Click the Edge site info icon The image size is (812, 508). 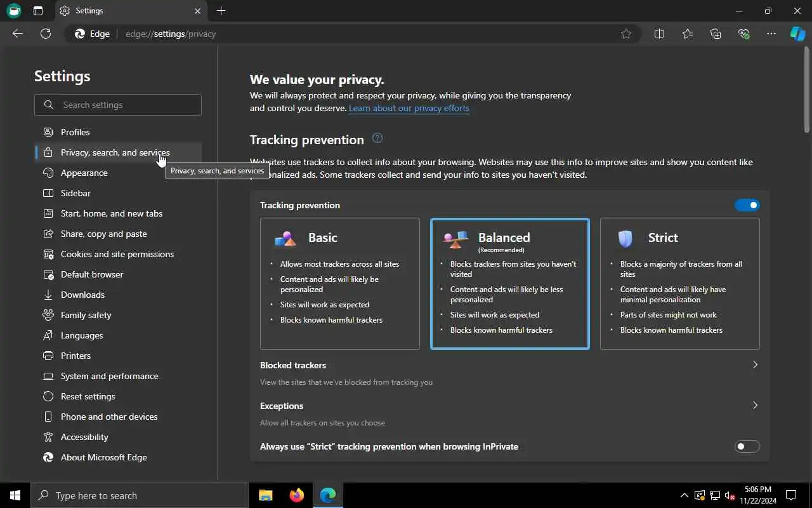pos(93,34)
